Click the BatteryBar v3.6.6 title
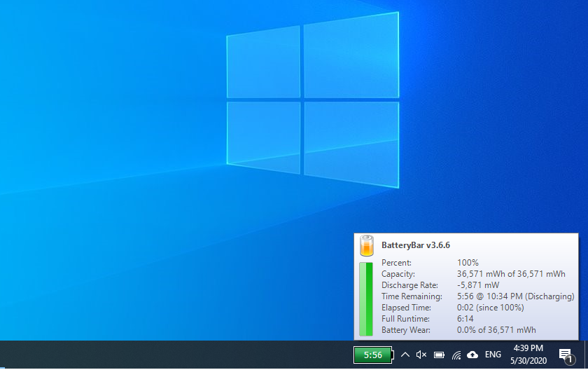 pos(416,245)
